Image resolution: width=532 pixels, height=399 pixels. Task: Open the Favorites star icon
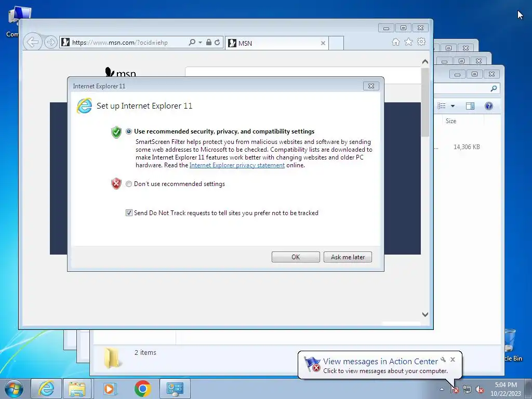tap(408, 42)
